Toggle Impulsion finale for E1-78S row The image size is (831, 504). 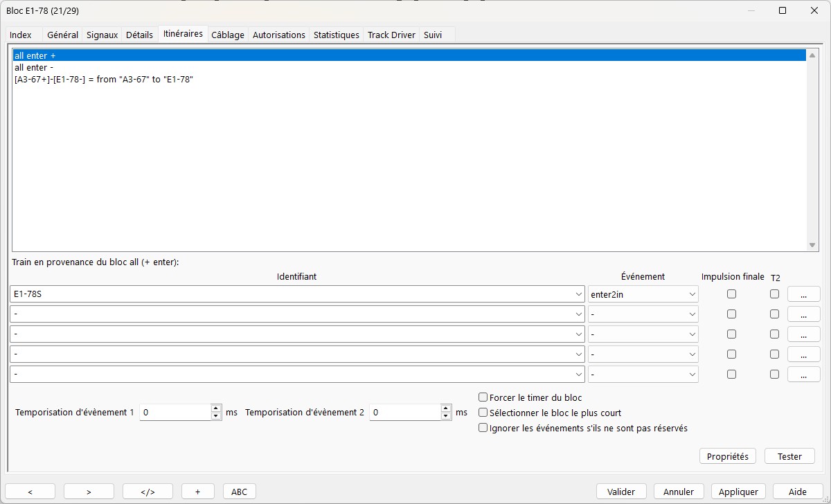click(731, 294)
